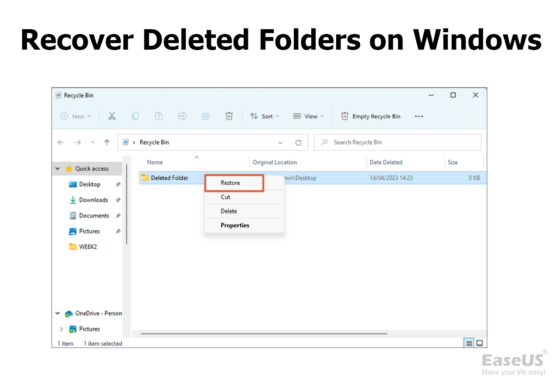
Task: Click "1 item selected" in status bar
Action: click(103, 344)
